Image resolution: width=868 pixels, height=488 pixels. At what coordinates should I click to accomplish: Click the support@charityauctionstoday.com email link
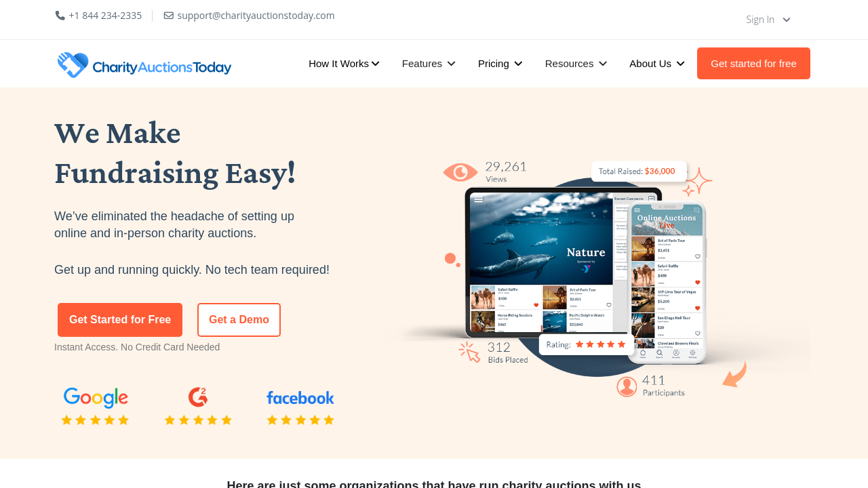point(256,16)
